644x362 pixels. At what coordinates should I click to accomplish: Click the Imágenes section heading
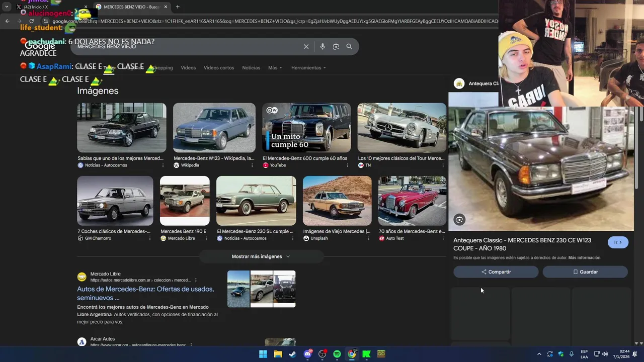(x=98, y=91)
